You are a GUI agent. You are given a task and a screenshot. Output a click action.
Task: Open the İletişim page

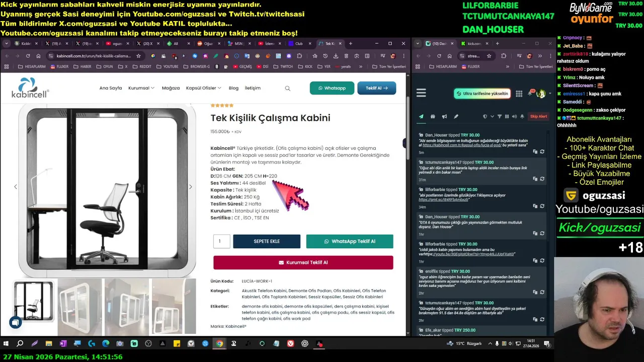point(253,88)
